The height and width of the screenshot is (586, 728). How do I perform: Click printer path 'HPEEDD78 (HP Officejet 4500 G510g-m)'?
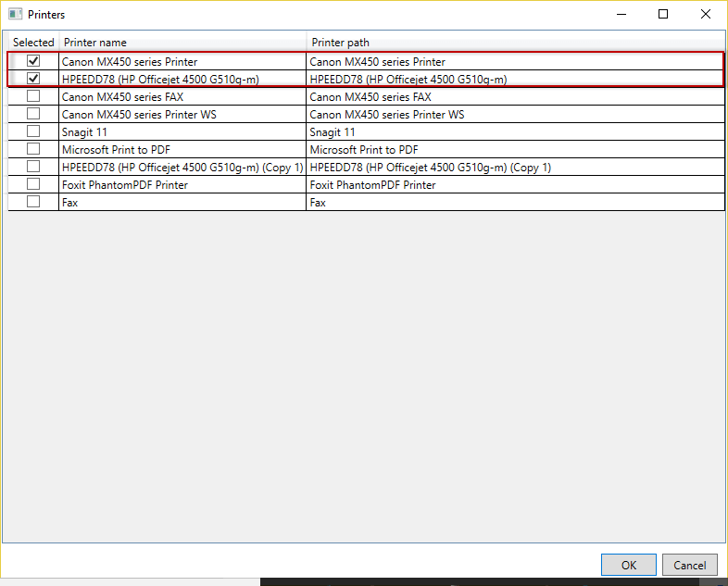tap(408, 80)
